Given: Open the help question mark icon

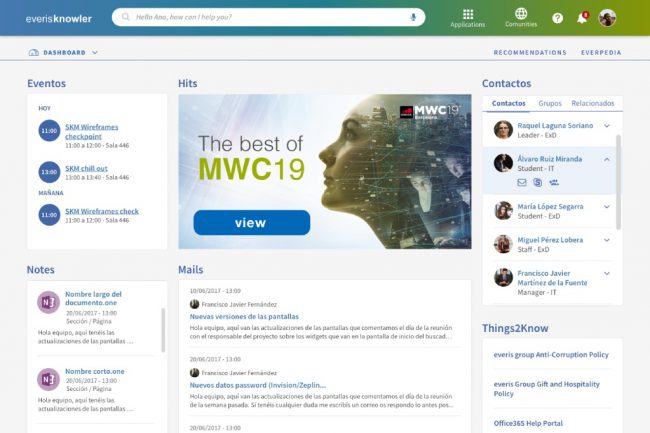Looking at the screenshot, I should pyautogui.click(x=558, y=18).
